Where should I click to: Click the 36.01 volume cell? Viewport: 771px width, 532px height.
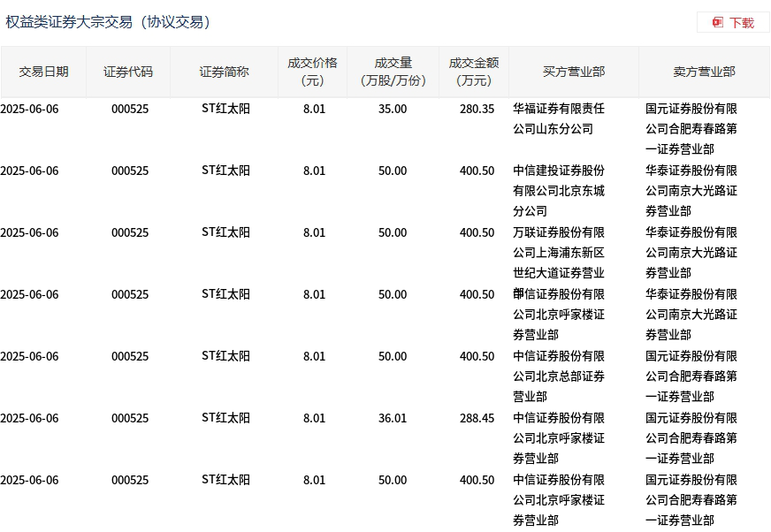pos(393,418)
